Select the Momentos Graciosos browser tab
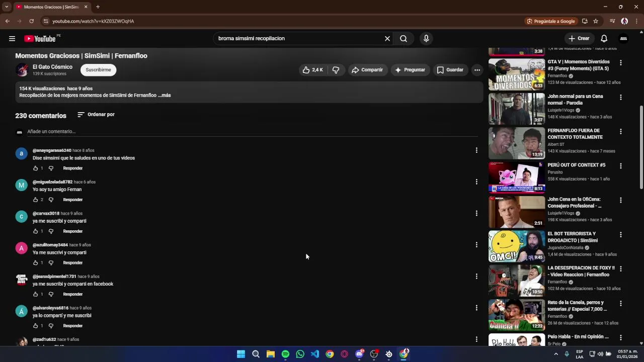644x362 pixels. [x=52, y=7]
